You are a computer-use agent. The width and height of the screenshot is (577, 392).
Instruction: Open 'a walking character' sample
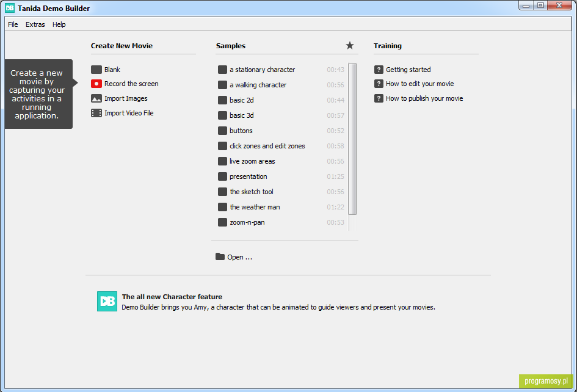[258, 85]
